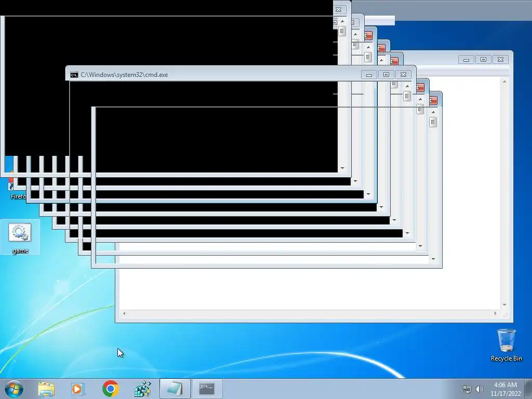Screen dimensions: 532x399
Task: Open the volume speaker tray icon
Action: [480, 389]
